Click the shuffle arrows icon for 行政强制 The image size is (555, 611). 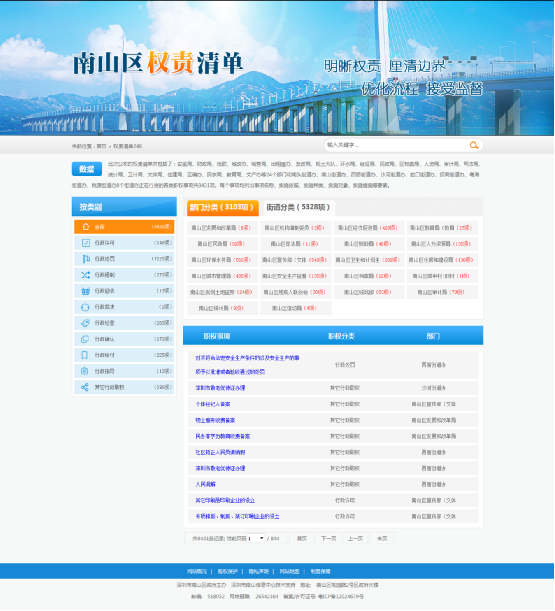pos(85,275)
